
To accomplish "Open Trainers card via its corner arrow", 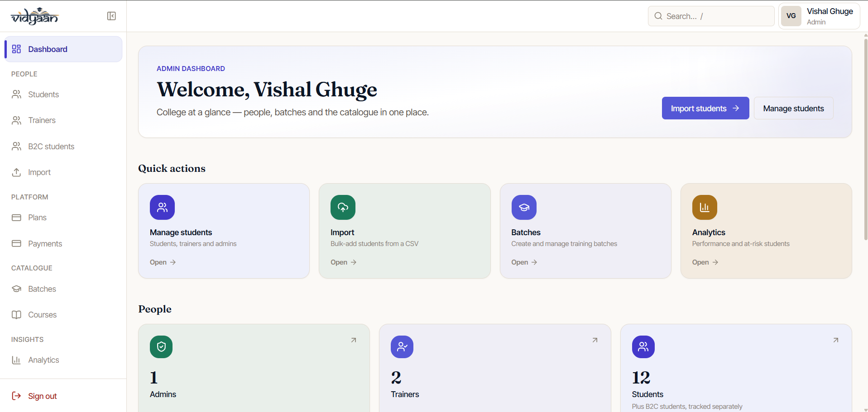I will [x=595, y=340].
